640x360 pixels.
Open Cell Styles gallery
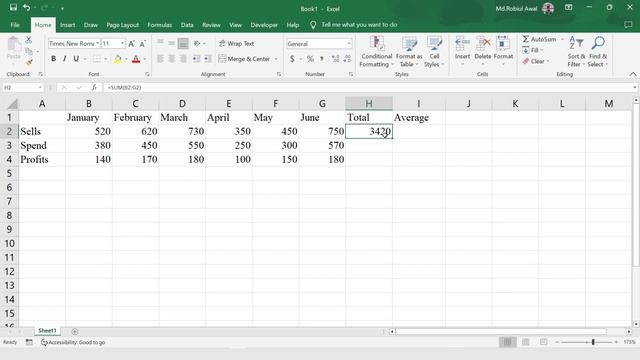tap(434, 52)
